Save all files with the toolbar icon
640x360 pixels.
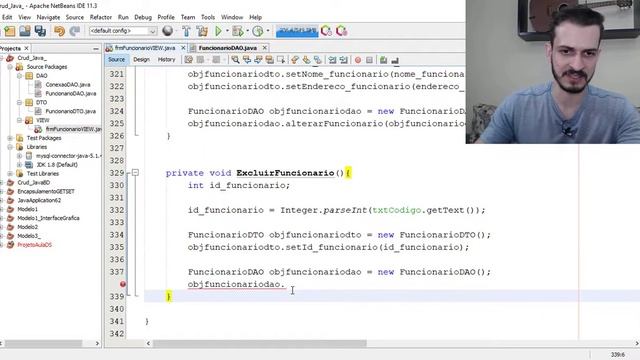tap(40, 31)
